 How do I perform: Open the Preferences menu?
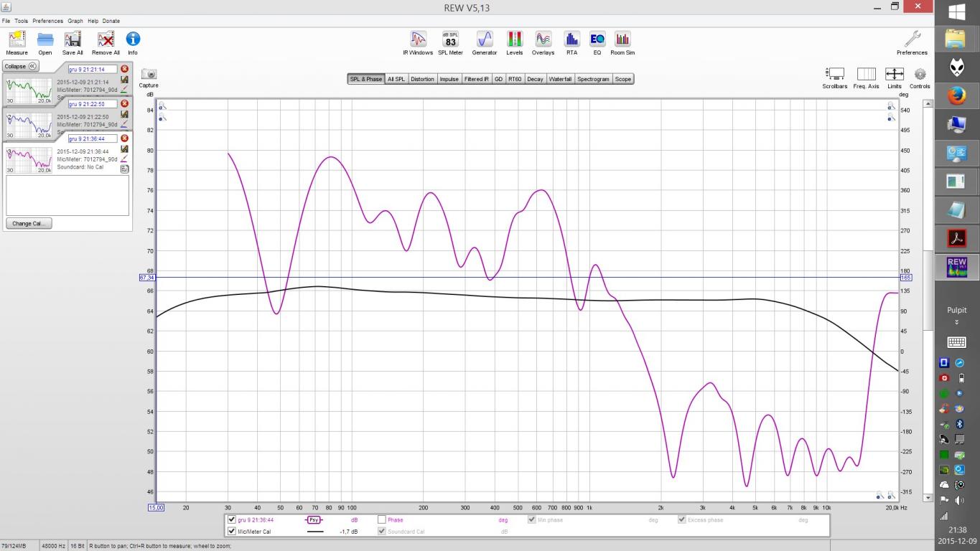47,21
